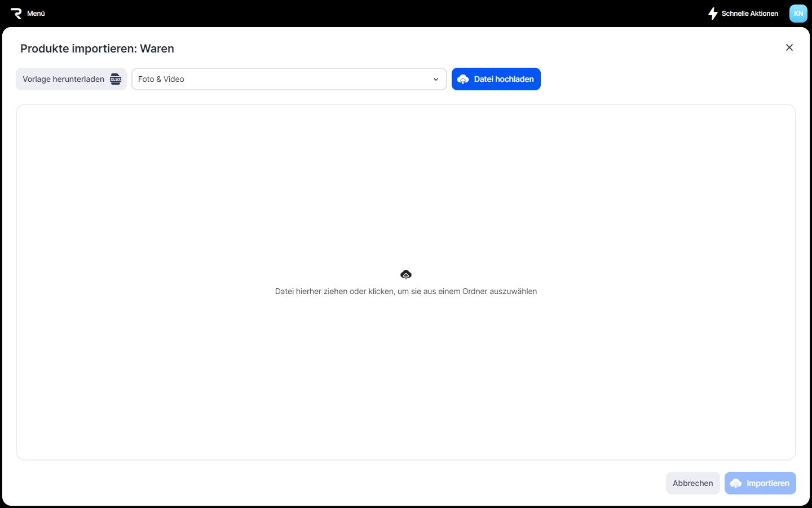The width and height of the screenshot is (812, 508).
Task: Open the Foto & Video category dropdown
Action: [289, 79]
